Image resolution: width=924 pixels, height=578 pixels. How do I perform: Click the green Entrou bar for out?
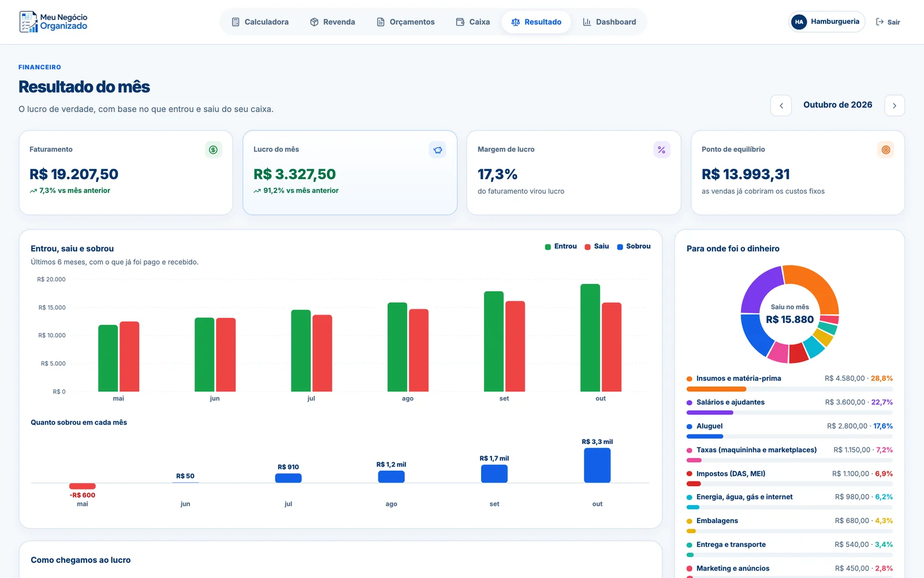coord(590,338)
